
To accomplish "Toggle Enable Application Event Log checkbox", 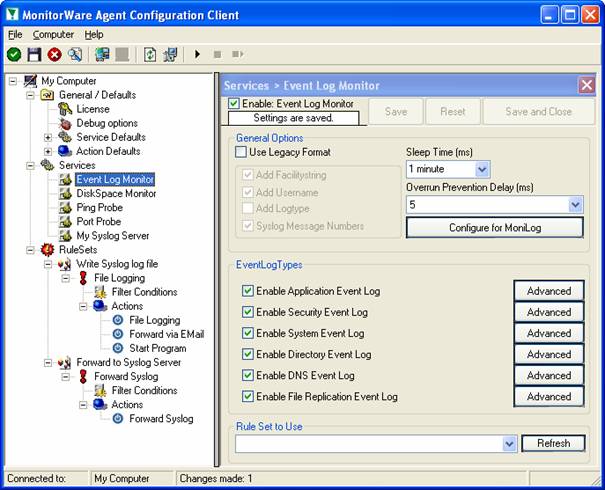I will [x=247, y=291].
